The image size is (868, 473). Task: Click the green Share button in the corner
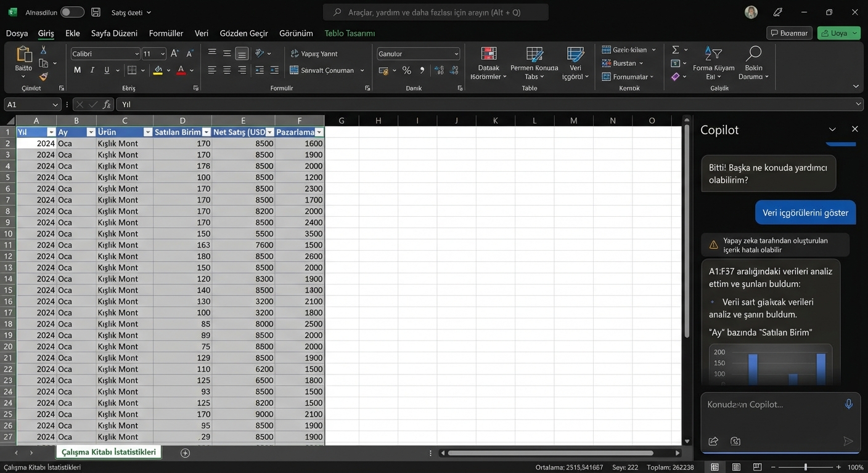[x=838, y=33]
